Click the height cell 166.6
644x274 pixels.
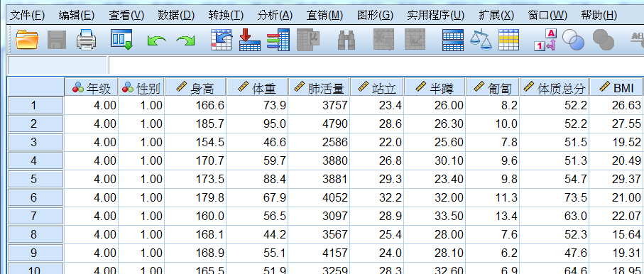(195, 106)
